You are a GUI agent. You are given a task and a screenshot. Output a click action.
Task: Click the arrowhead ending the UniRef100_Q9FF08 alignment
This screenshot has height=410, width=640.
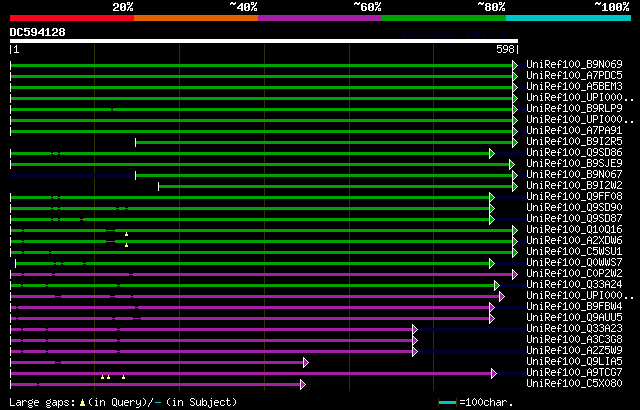tap(492, 197)
